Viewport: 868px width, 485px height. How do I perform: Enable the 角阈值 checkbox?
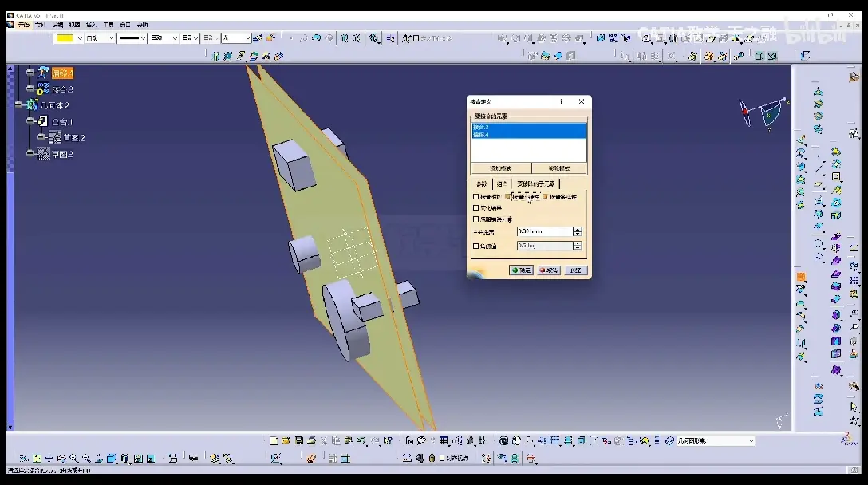(476, 246)
